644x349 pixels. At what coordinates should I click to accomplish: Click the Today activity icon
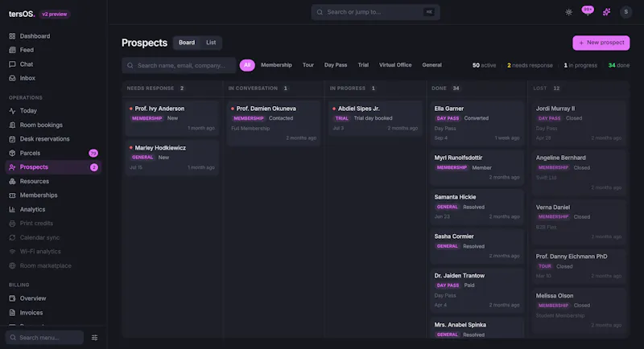[x=12, y=111]
